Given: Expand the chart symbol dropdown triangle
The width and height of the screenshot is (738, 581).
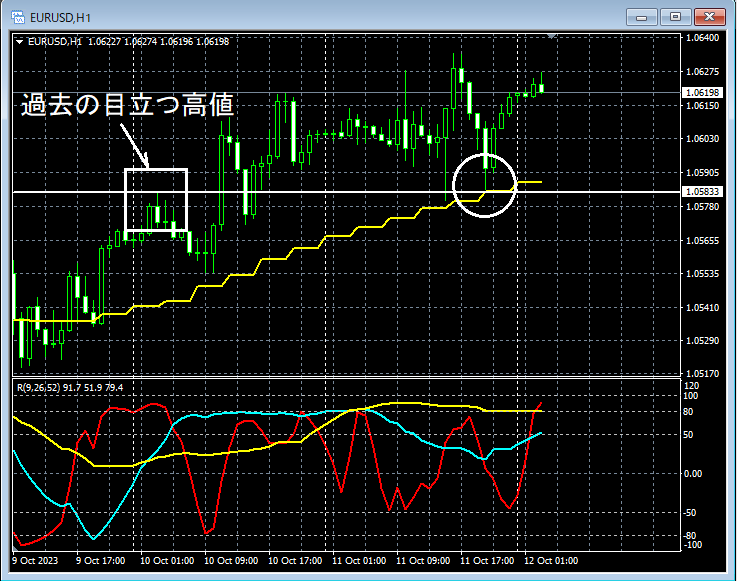Looking at the screenshot, I should pos(20,42).
